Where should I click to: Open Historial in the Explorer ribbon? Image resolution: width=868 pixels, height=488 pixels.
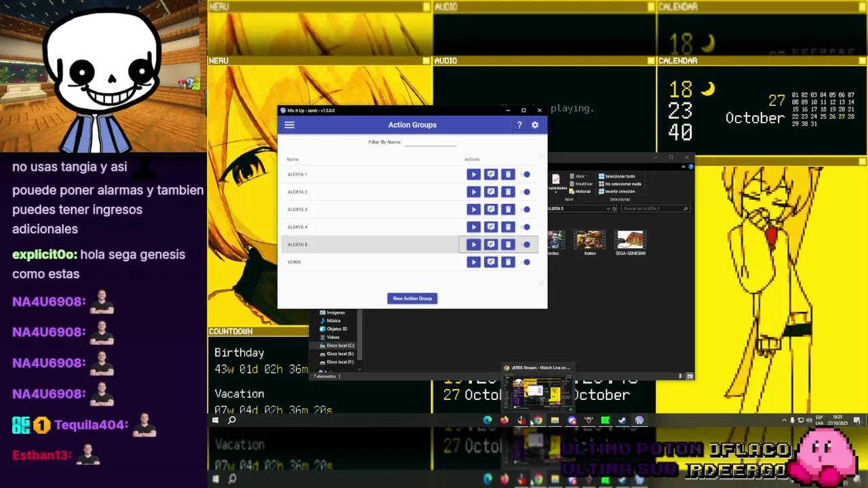pyautogui.click(x=580, y=191)
